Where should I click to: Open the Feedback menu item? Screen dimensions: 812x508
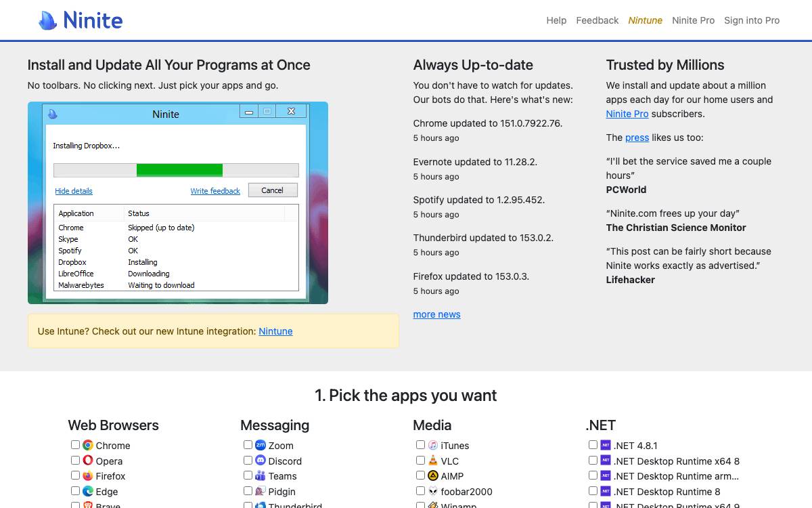597,20
